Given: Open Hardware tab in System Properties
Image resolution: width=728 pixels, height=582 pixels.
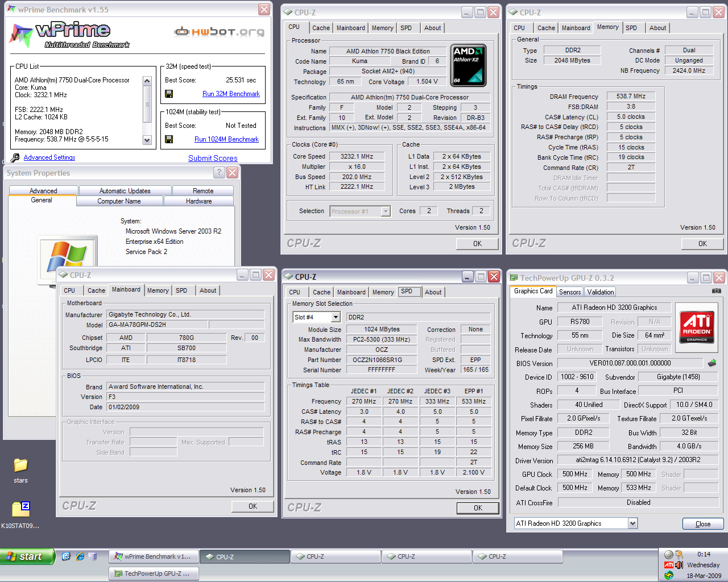Looking at the screenshot, I should click(198, 201).
